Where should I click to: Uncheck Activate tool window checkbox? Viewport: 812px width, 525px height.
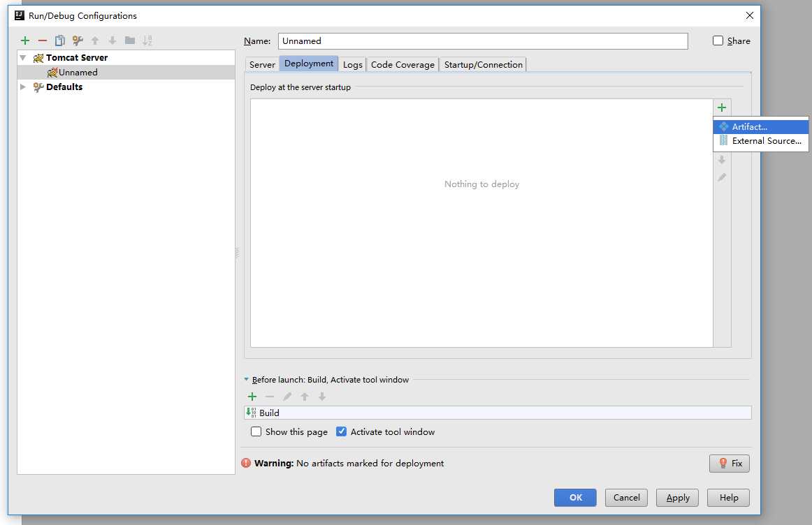(341, 431)
